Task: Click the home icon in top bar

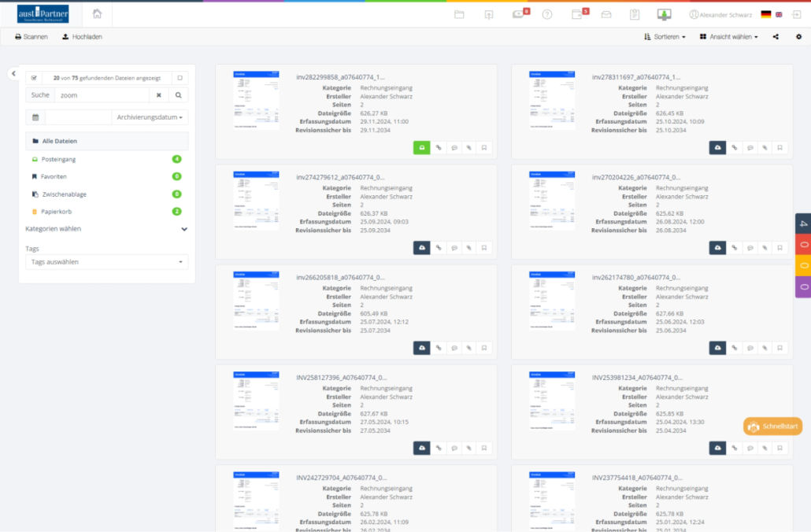Action: 97,14
